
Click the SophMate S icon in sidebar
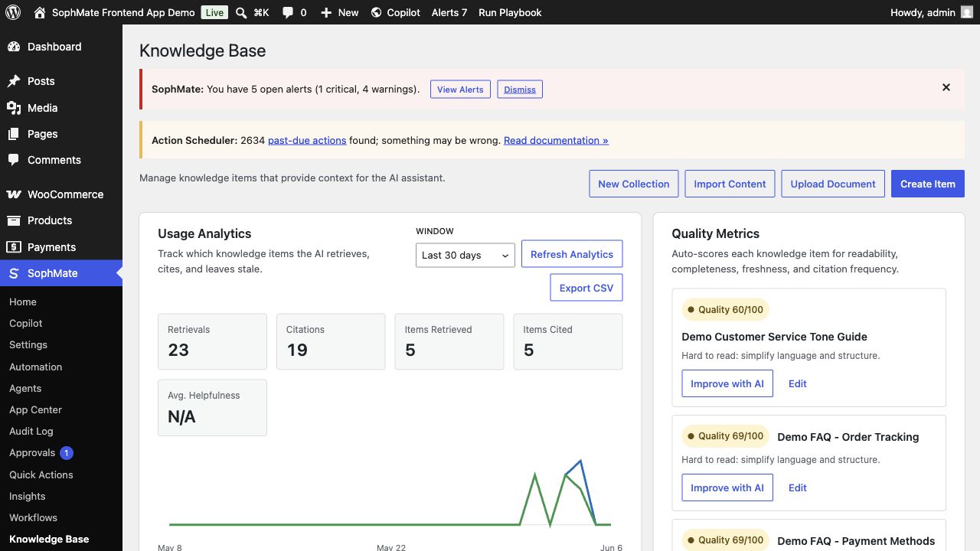[x=14, y=273]
